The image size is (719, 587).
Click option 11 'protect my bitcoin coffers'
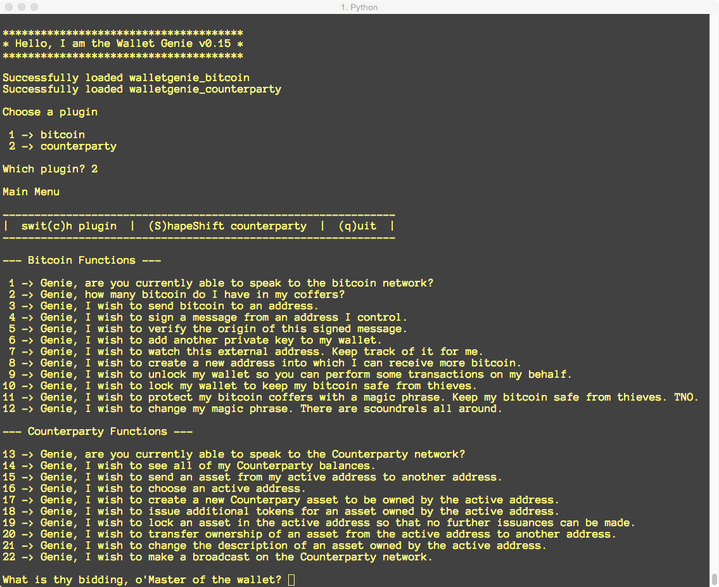351,398
